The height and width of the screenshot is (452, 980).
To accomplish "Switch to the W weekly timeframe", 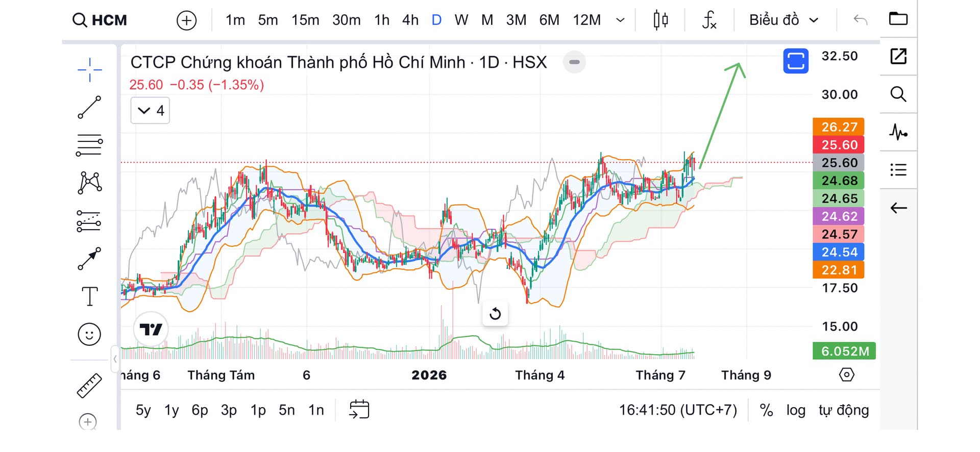I will pos(461,20).
